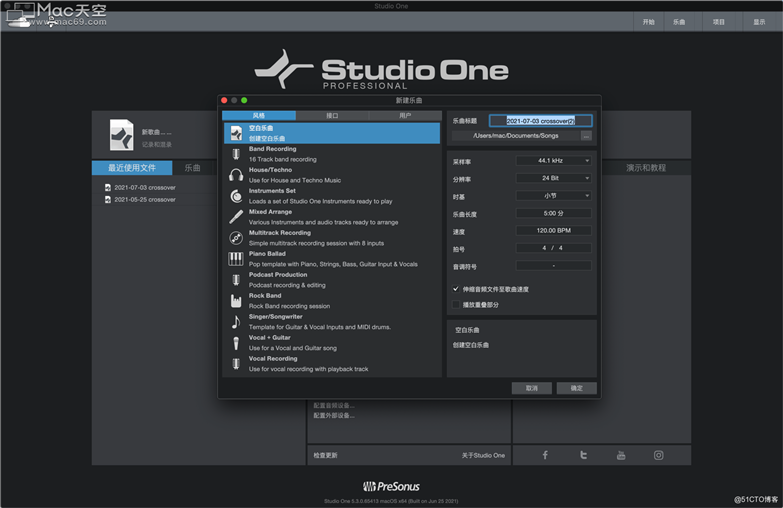Screen dimensions: 783x508
Task: Click the tempo 120.00 BPM field
Action: [x=553, y=230]
